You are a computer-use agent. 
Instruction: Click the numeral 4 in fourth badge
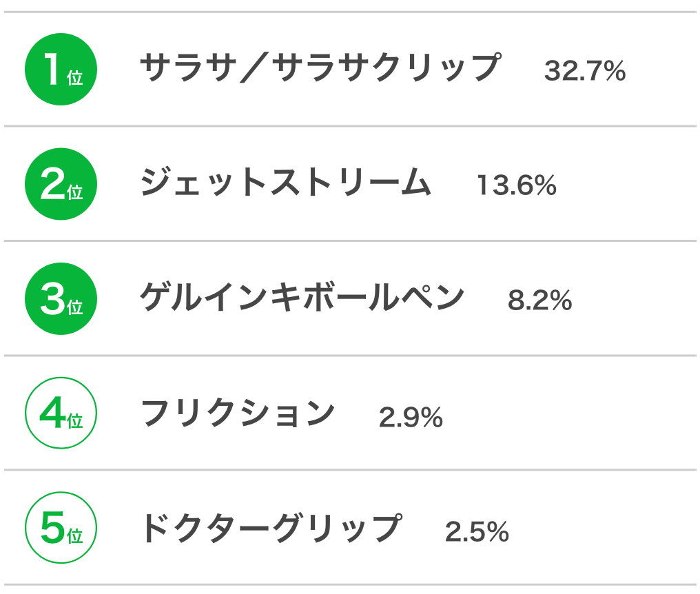pos(52,413)
